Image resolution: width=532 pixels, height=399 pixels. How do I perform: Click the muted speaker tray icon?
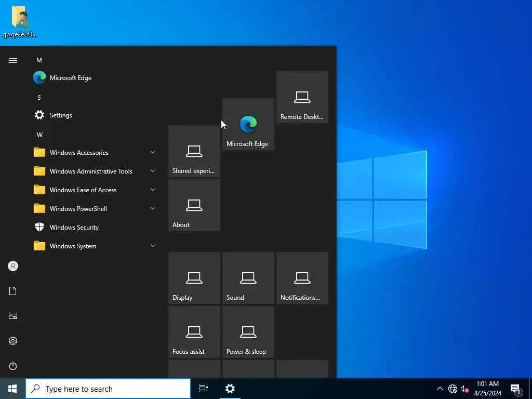[464, 389]
